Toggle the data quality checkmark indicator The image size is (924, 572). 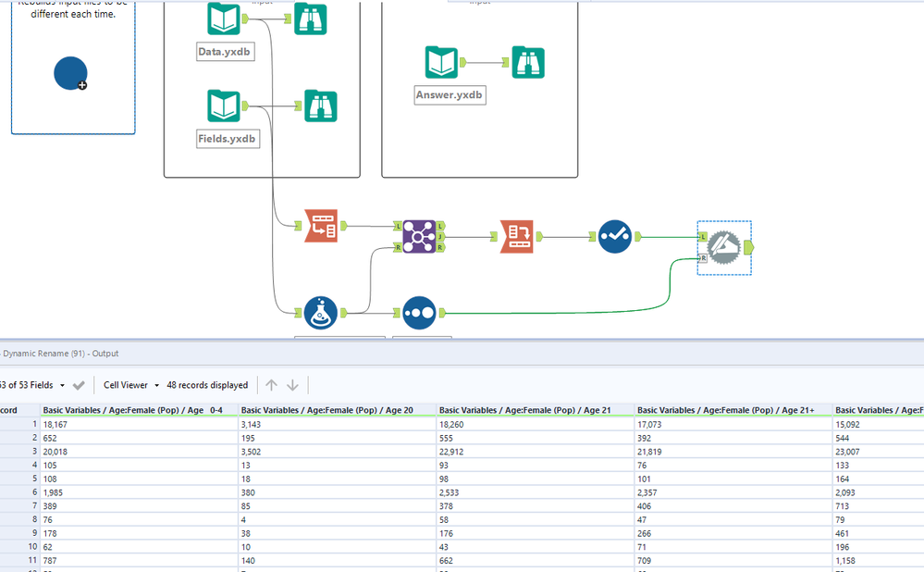click(x=617, y=236)
